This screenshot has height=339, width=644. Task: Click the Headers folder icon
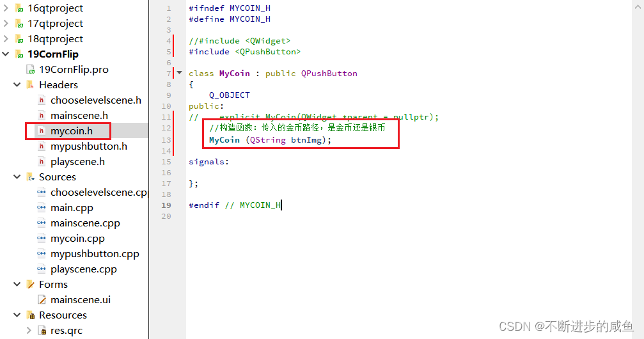[x=31, y=84]
